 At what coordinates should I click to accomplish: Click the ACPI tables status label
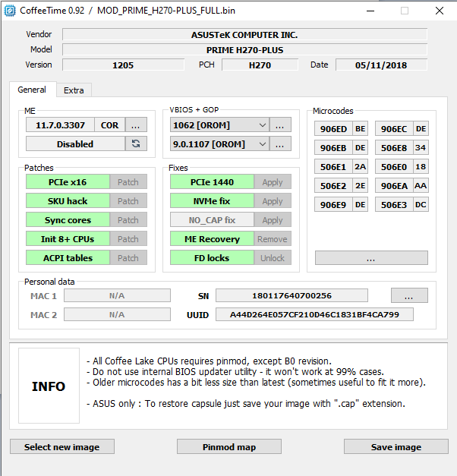click(68, 257)
